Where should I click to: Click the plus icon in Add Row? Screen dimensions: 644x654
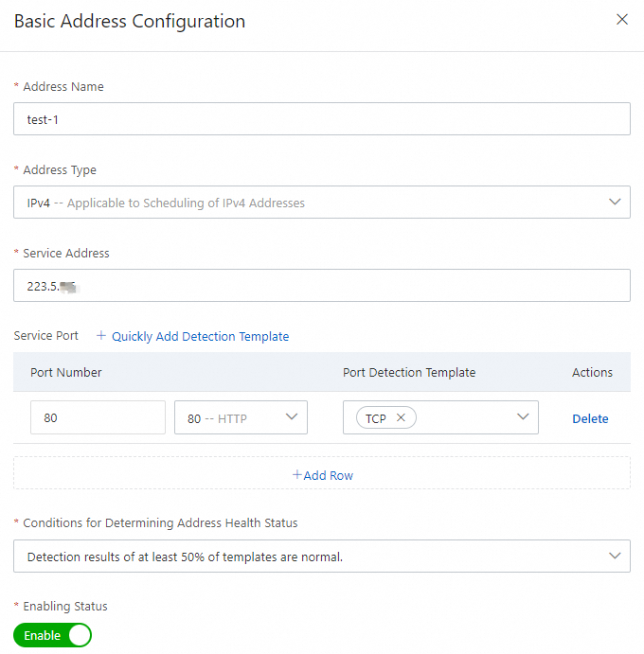(x=296, y=475)
